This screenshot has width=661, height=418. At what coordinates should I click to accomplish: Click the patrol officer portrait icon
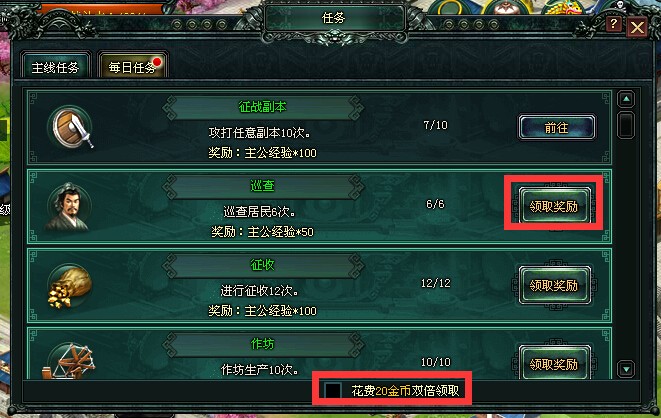tap(69, 207)
